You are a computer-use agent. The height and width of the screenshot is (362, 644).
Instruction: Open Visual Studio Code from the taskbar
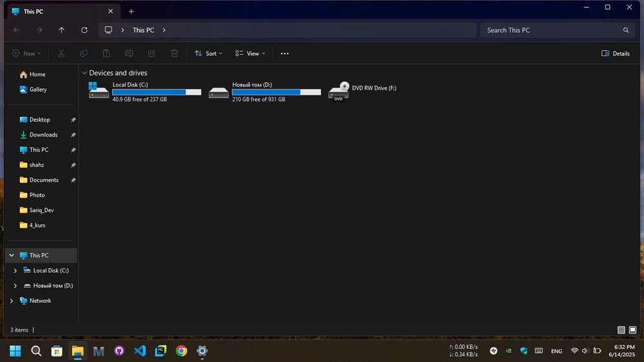(140, 351)
